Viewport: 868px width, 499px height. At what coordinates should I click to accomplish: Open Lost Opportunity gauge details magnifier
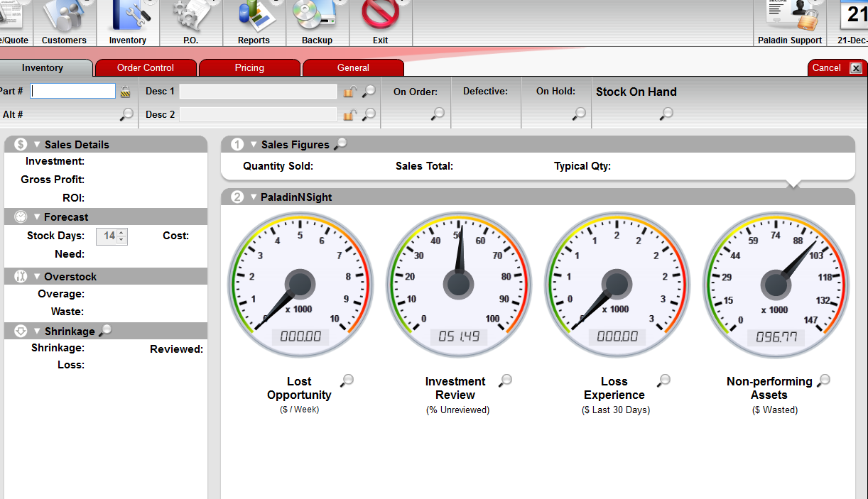347,381
